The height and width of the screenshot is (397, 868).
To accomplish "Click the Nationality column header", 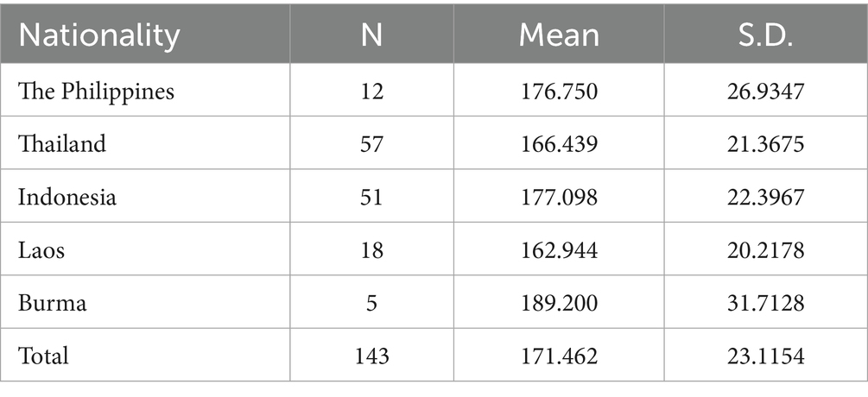I will (x=99, y=35).
